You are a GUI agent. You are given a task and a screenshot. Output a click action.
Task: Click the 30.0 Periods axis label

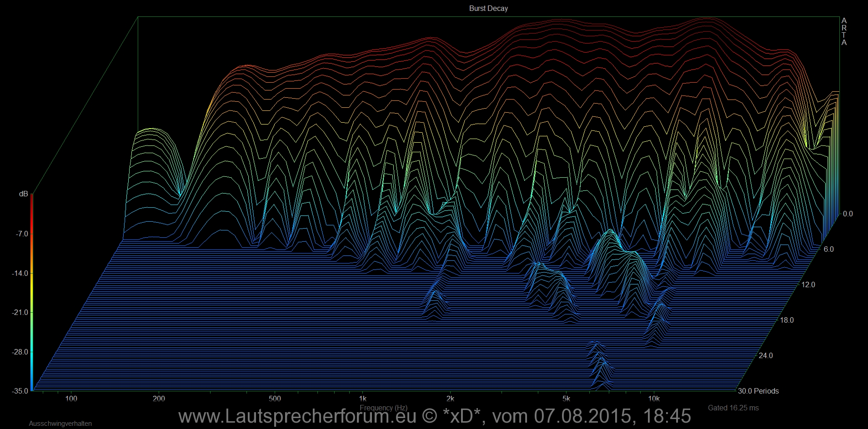(x=758, y=391)
